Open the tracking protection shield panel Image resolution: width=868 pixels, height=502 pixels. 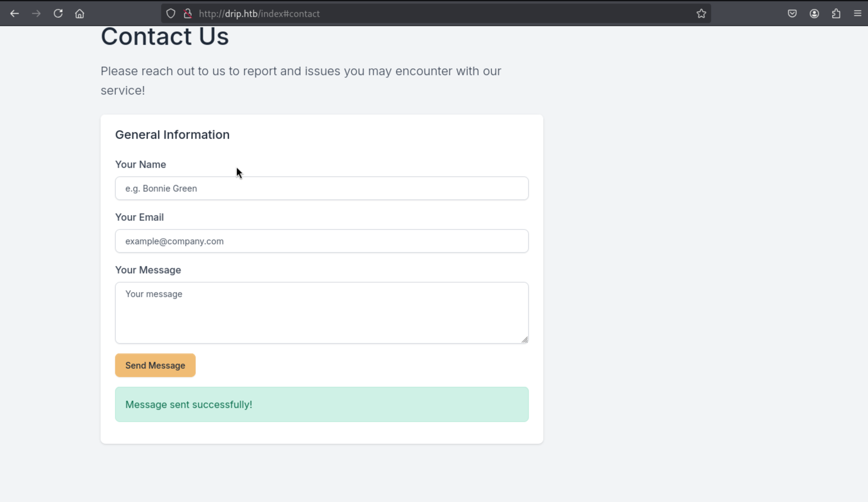pos(171,14)
